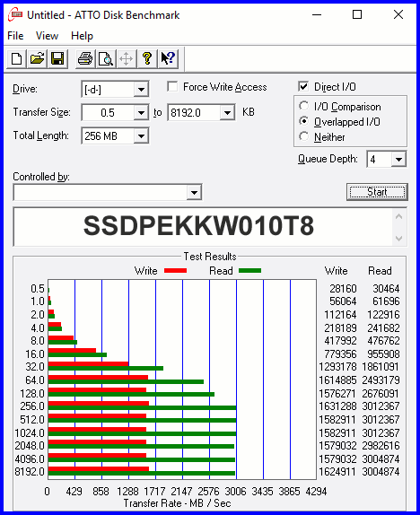Start the benchmark with Start button
The height and width of the screenshot is (515, 420).
tap(377, 192)
